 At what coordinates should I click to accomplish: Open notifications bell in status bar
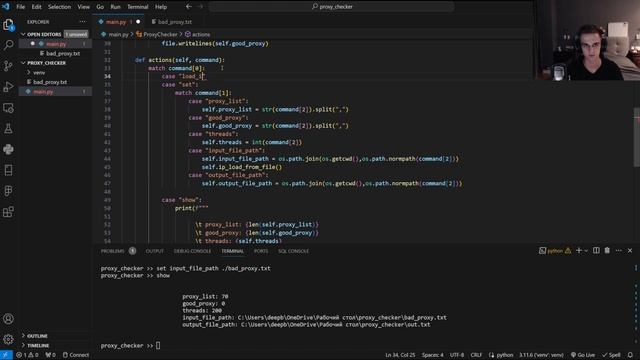[x=631, y=355]
